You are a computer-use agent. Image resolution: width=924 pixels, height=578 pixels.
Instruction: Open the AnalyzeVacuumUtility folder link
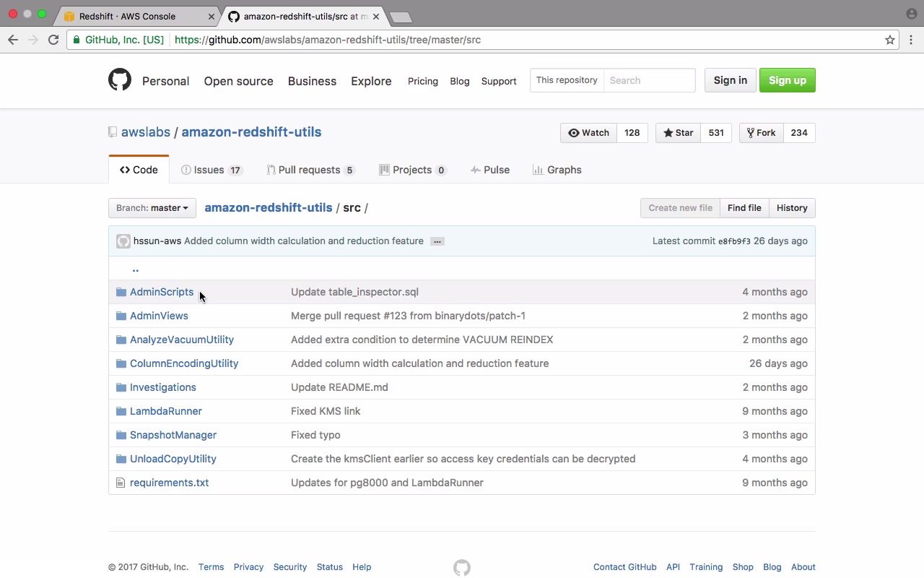[182, 340]
